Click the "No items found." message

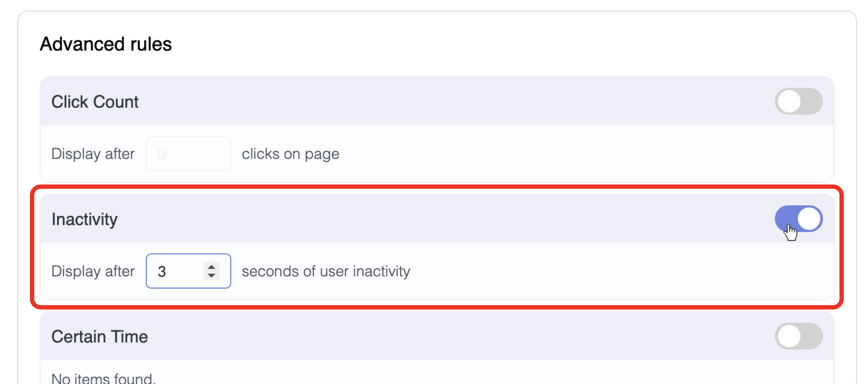point(103,378)
